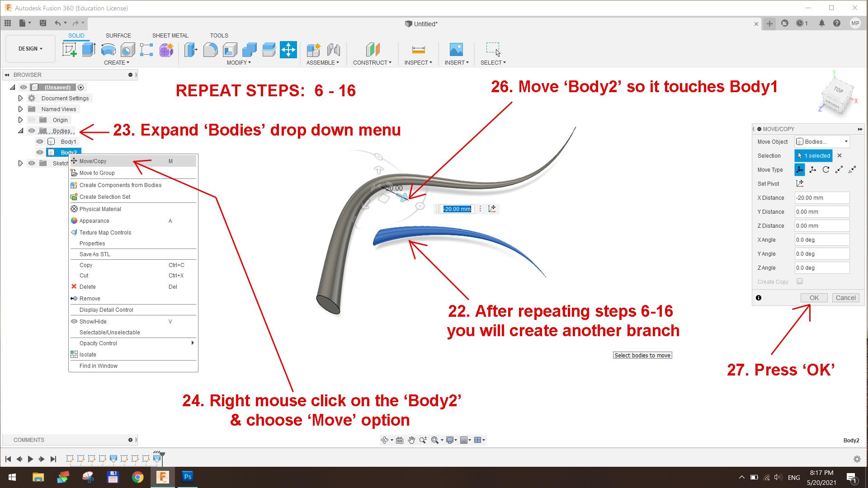Switch to the SURFACE tab
The height and width of the screenshot is (488, 868).
tap(118, 35)
